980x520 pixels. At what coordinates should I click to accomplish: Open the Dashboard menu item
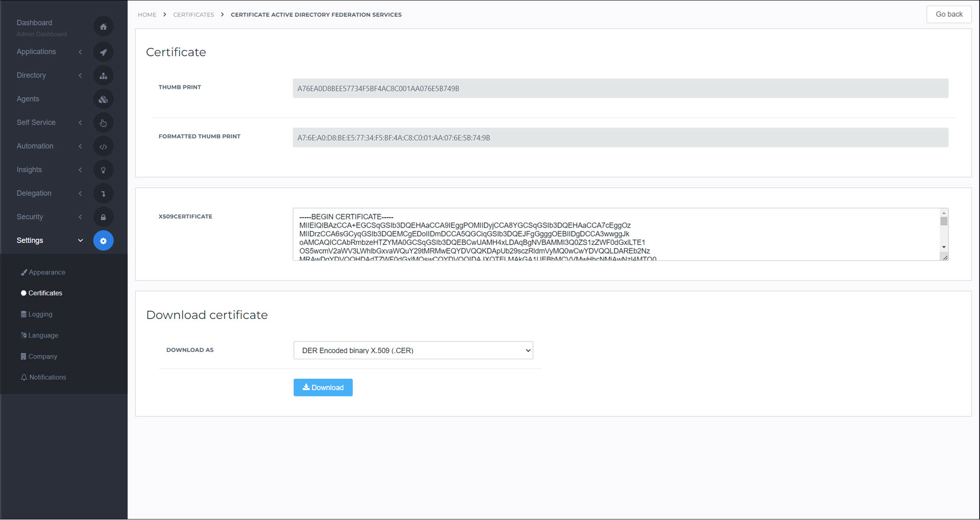coord(34,22)
